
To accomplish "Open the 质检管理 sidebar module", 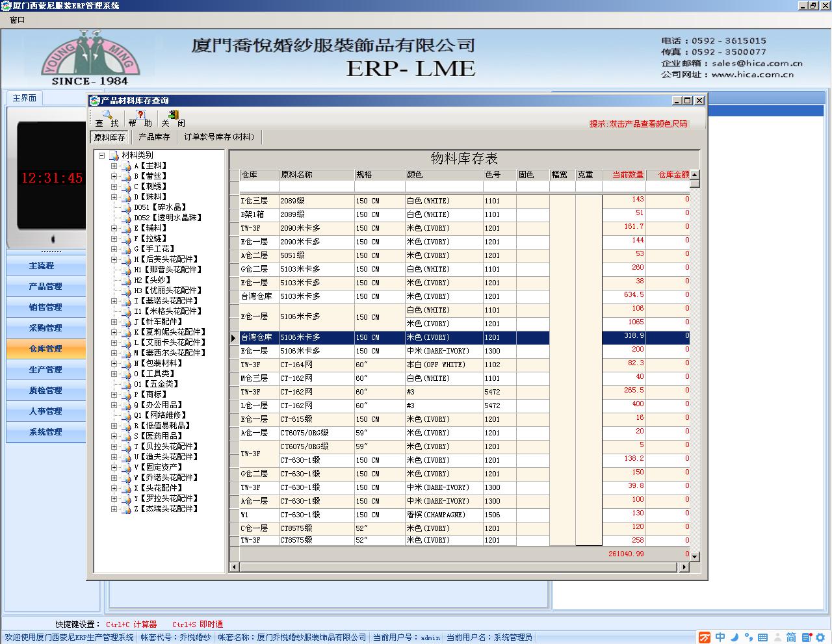I will click(x=45, y=391).
